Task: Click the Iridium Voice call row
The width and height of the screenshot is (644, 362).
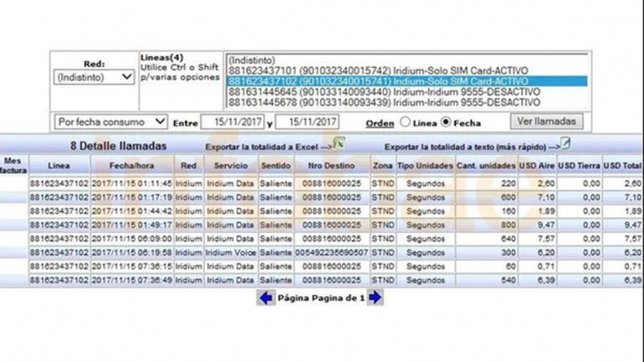Action: [x=231, y=251]
